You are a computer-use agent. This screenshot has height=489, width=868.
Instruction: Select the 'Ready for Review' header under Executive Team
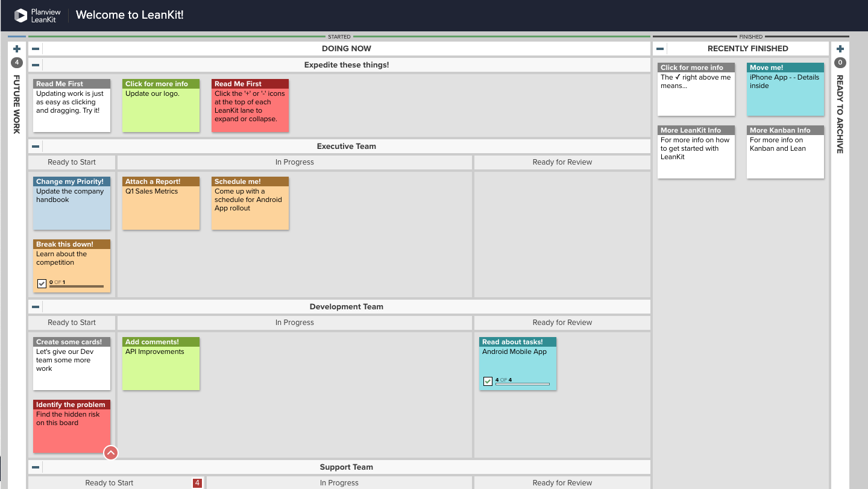pyautogui.click(x=562, y=162)
